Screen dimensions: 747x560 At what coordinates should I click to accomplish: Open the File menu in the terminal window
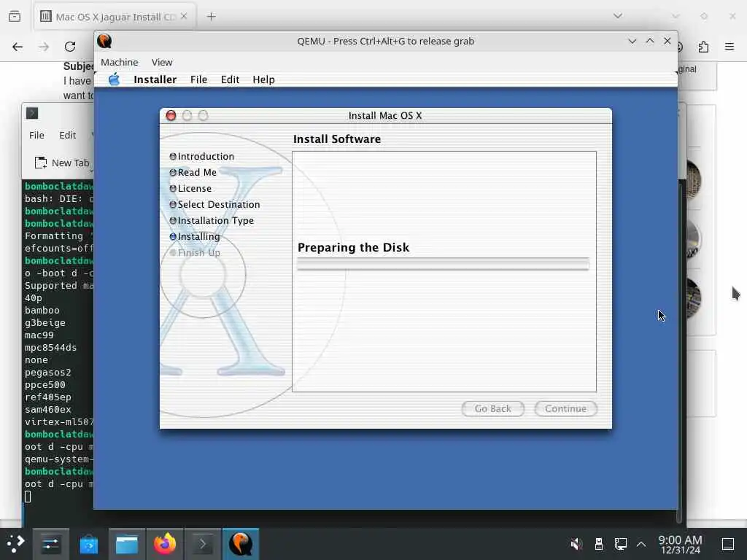tap(36, 135)
